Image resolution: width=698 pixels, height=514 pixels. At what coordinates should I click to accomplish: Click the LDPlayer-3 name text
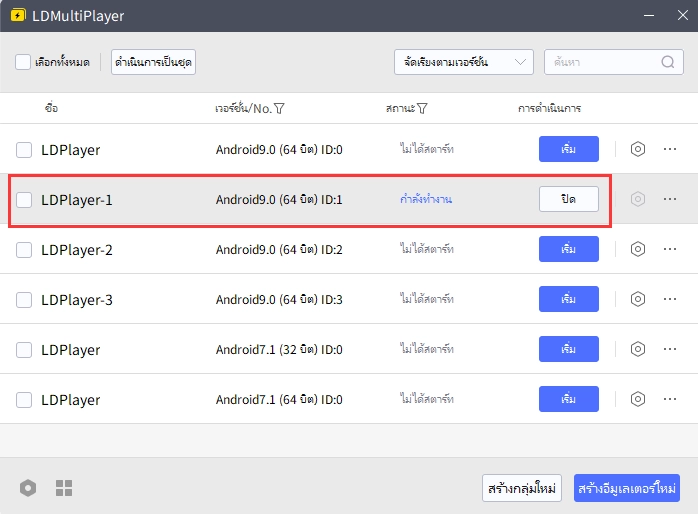tap(77, 300)
